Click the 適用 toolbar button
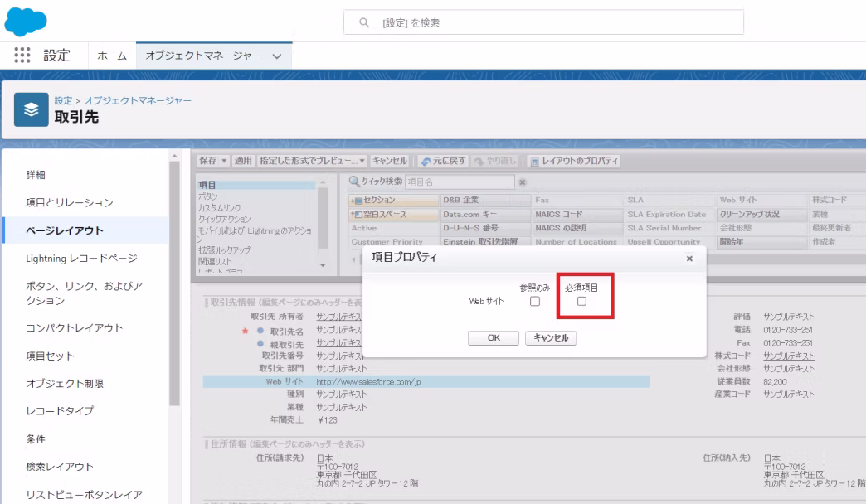The image size is (866, 504). pyautogui.click(x=243, y=161)
